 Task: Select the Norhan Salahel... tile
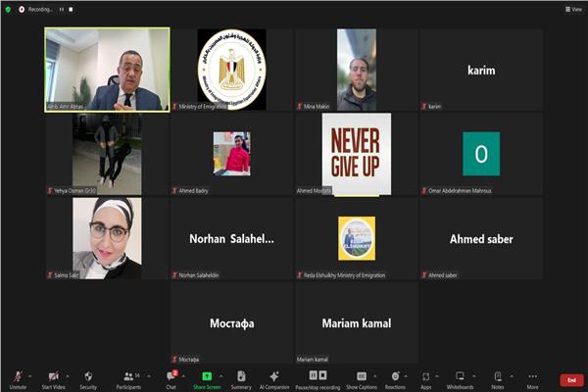[231, 238]
